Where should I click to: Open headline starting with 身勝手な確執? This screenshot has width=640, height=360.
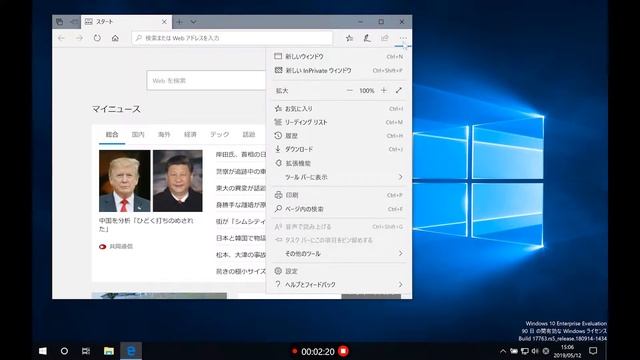(x=241, y=205)
